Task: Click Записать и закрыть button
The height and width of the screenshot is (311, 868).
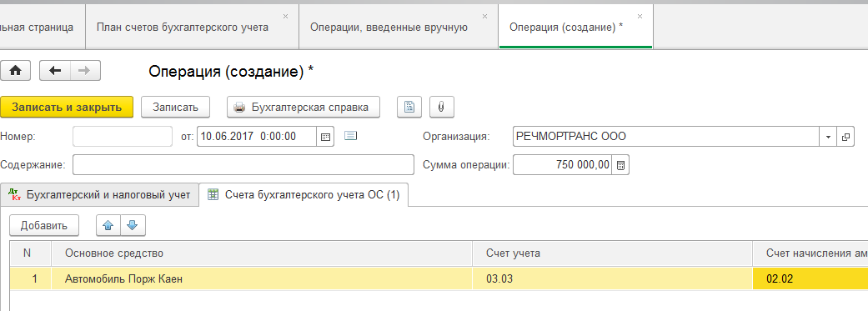Action: (x=67, y=107)
